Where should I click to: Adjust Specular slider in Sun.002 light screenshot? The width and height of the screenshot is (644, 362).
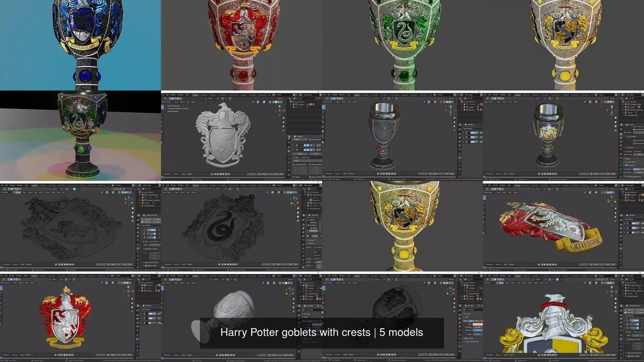pyautogui.click(x=478, y=330)
